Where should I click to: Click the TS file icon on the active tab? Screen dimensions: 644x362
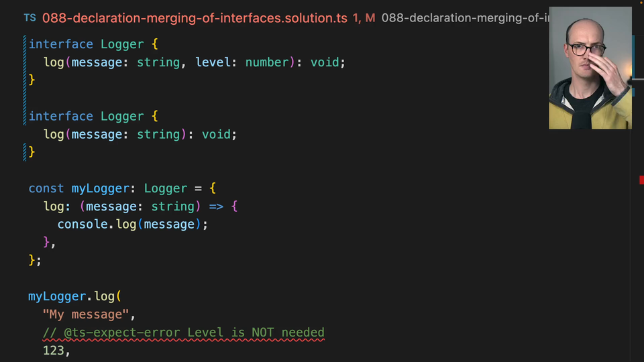click(30, 17)
